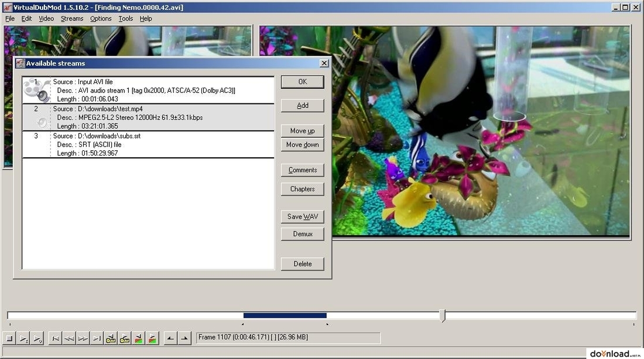Open the Edit menu
The height and width of the screenshot is (359, 644).
26,19
